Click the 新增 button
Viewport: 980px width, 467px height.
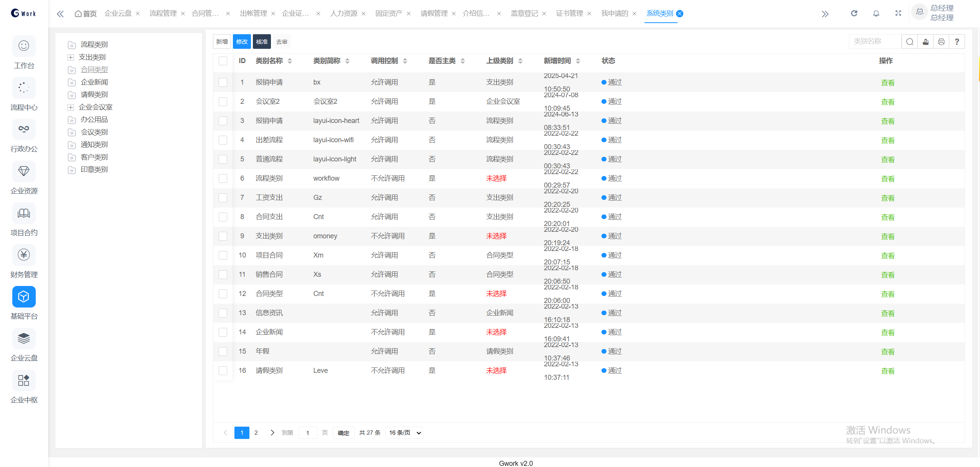pyautogui.click(x=222, y=42)
